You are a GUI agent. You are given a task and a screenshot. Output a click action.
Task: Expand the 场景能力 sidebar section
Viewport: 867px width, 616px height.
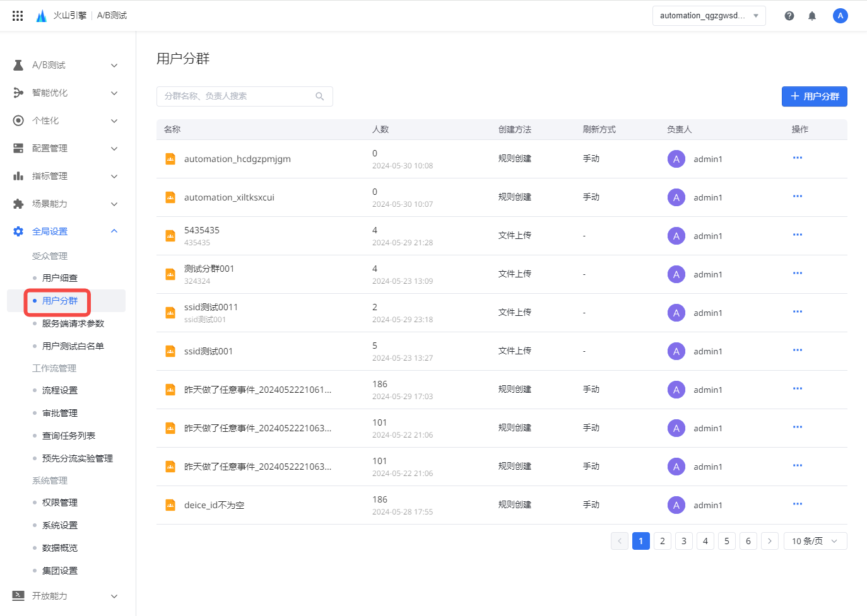(114, 204)
